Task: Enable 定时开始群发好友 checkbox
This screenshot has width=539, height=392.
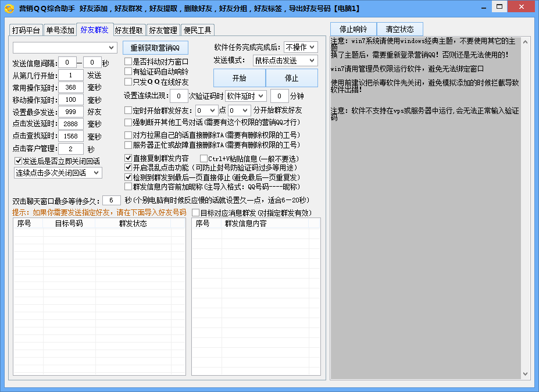Action: 128,110
